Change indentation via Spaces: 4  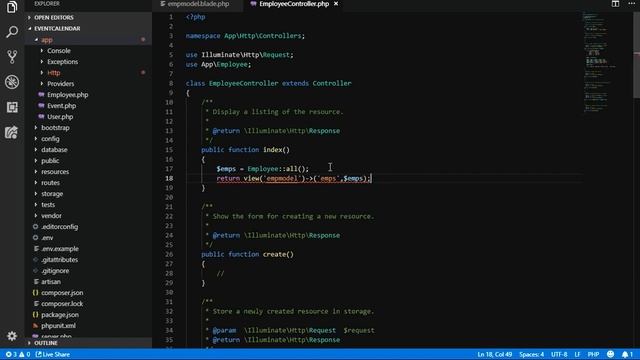pos(531,354)
